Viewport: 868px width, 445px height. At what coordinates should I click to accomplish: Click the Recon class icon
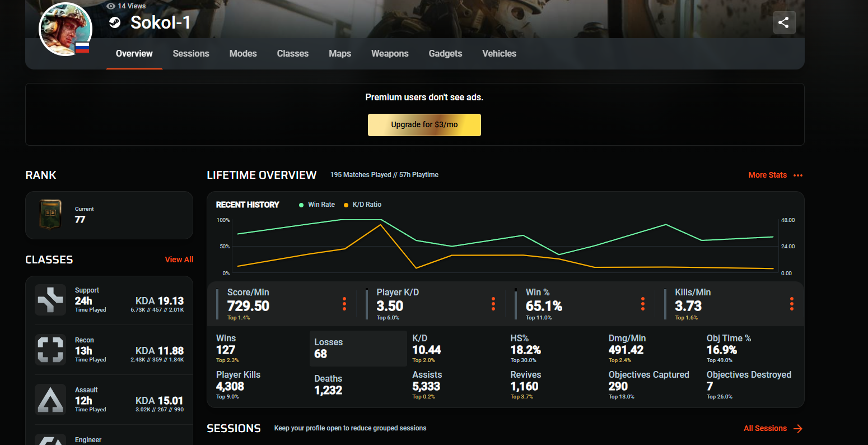pos(50,349)
